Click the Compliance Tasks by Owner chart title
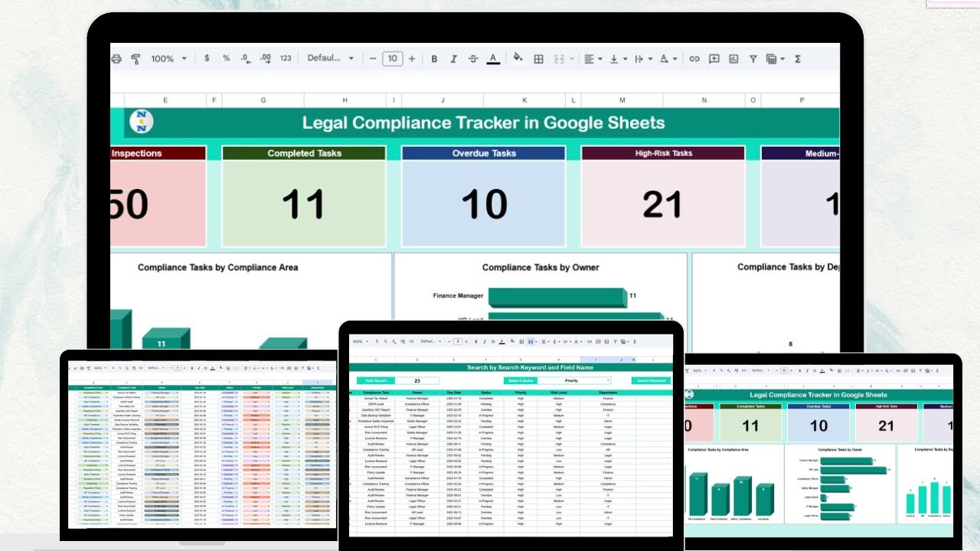Viewport: 980px width, 551px height. click(x=541, y=267)
